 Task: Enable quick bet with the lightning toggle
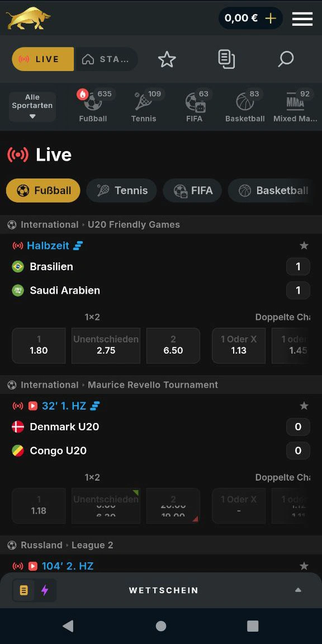(46, 590)
